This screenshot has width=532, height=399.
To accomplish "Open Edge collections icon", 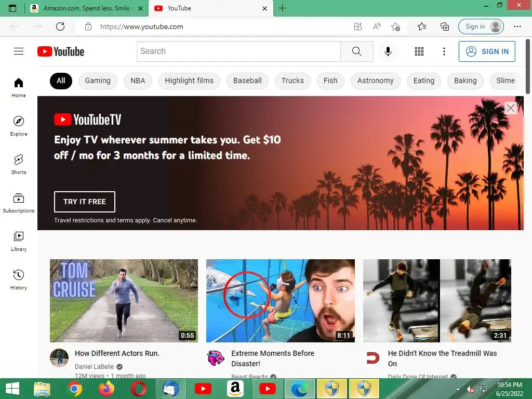I will 445,26.
